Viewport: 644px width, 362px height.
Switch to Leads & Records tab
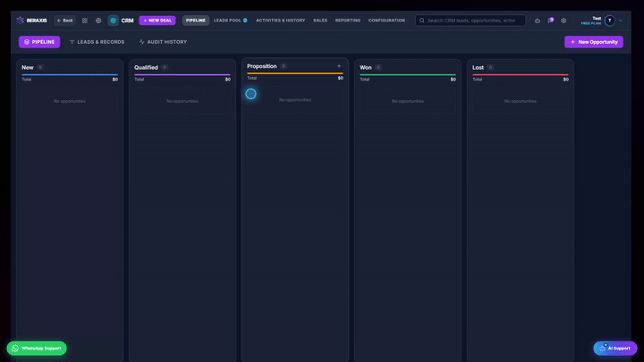(97, 42)
